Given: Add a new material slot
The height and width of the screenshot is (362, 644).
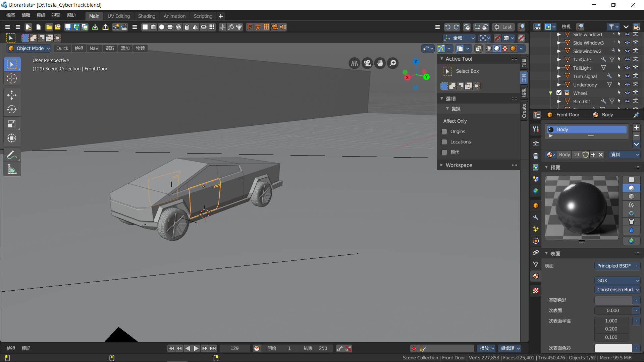Looking at the screenshot, I should (x=636, y=128).
